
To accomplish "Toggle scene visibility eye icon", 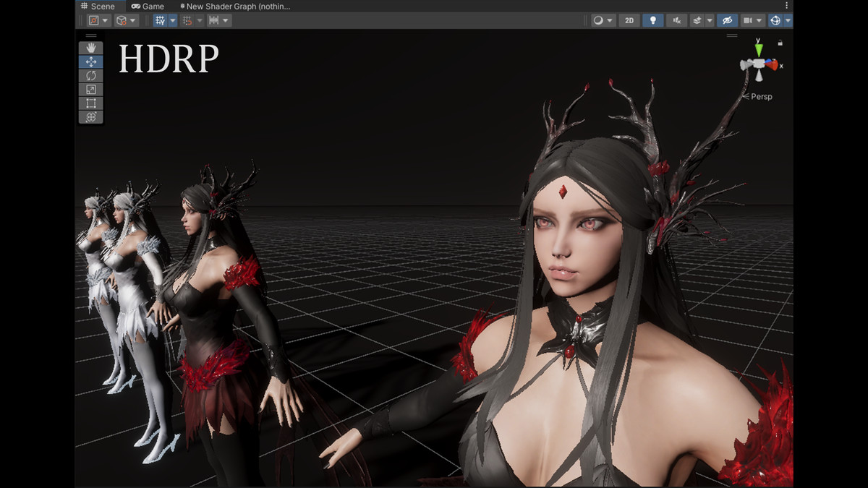I will [728, 20].
